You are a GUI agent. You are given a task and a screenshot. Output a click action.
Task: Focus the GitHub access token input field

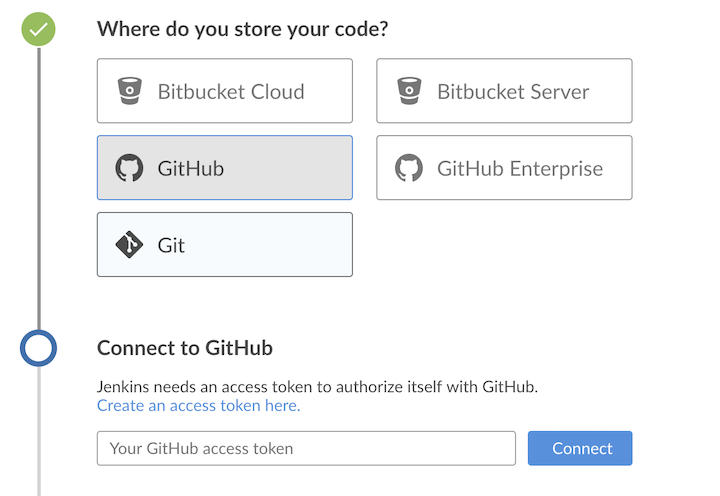click(x=306, y=448)
